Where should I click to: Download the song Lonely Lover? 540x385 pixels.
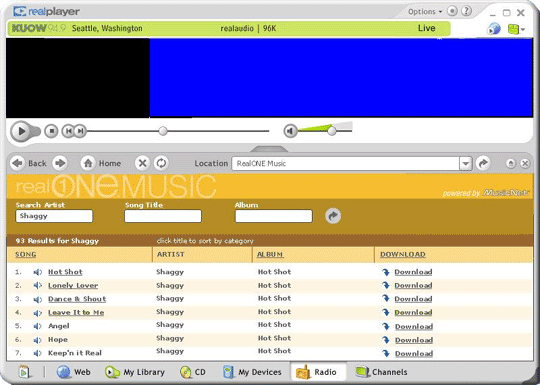413,285
